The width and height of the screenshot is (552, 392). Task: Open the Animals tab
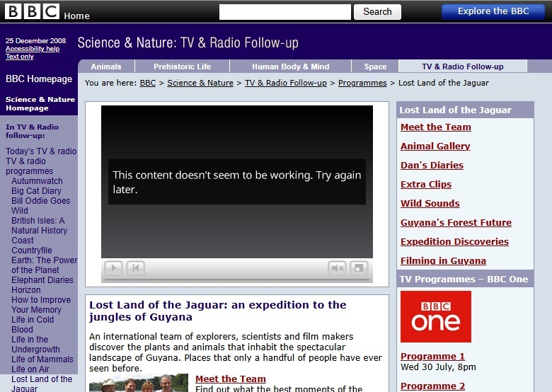(x=106, y=67)
